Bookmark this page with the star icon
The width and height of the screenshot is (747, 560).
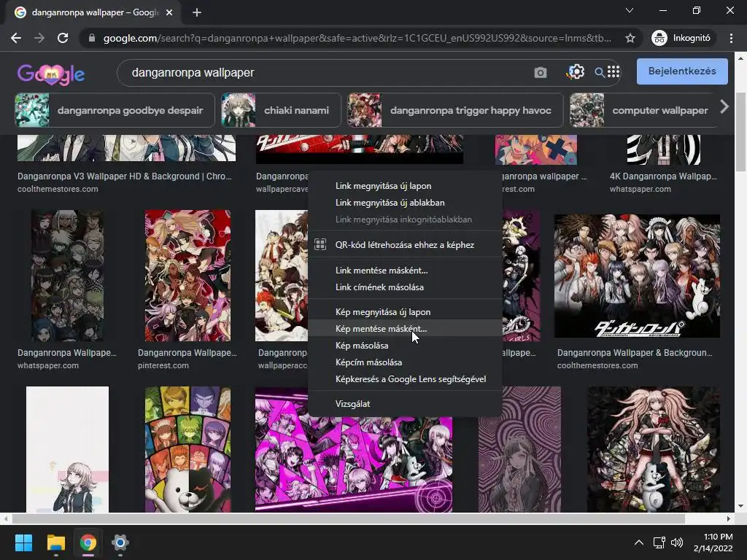point(630,38)
